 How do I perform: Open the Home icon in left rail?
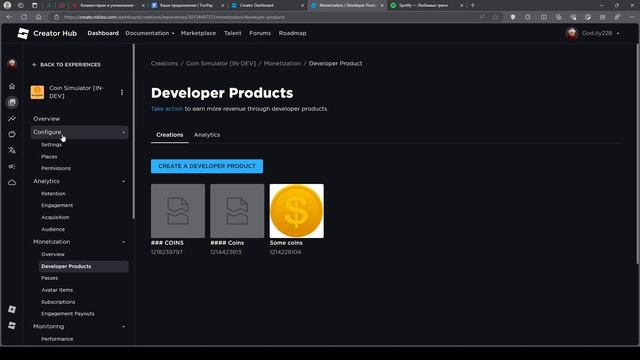(12, 86)
